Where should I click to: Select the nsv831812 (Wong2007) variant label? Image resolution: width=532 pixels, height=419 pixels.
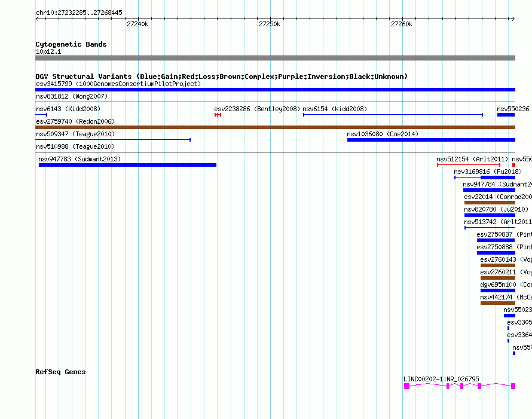[x=72, y=96]
